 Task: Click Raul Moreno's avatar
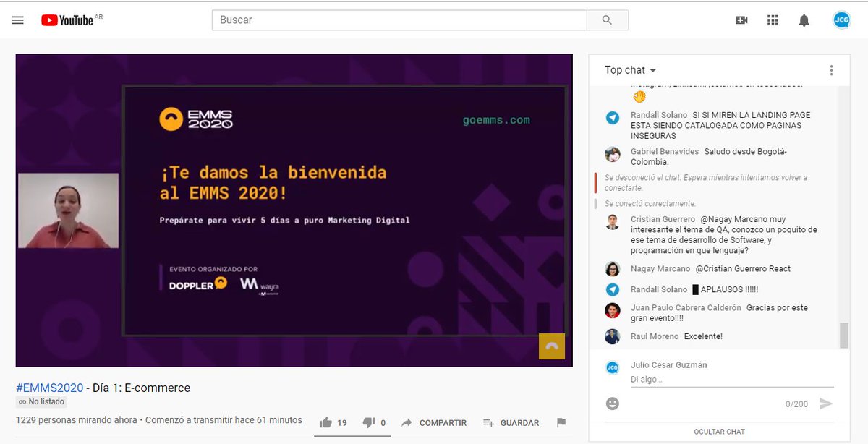pyautogui.click(x=613, y=336)
